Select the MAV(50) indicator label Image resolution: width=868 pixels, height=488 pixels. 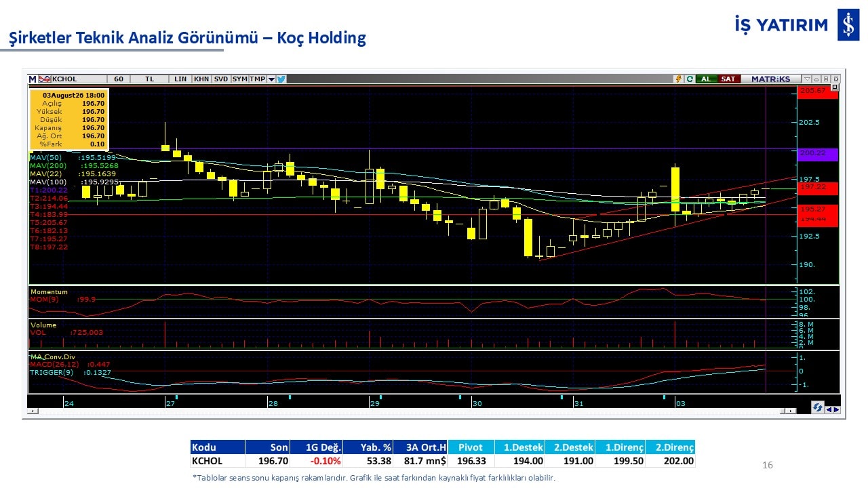(x=73, y=157)
